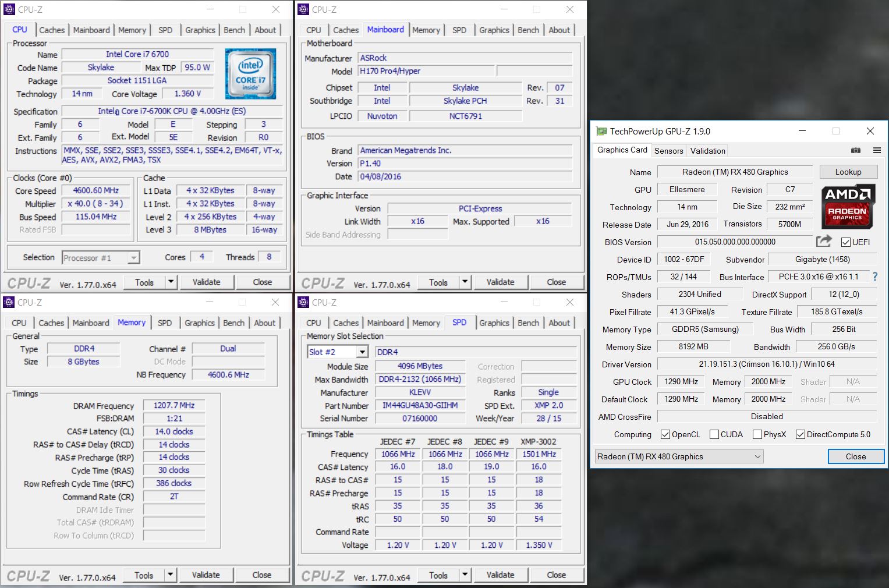Toggle the DirectCompute 5.0 checkbox
Image resolution: width=889 pixels, height=588 pixels.
pyautogui.click(x=801, y=434)
